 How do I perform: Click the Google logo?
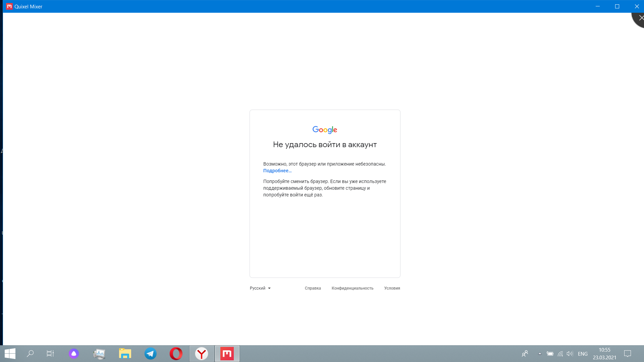coord(325,130)
